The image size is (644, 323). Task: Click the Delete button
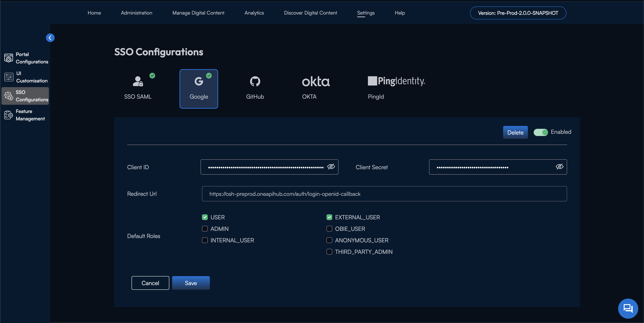[x=515, y=133]
